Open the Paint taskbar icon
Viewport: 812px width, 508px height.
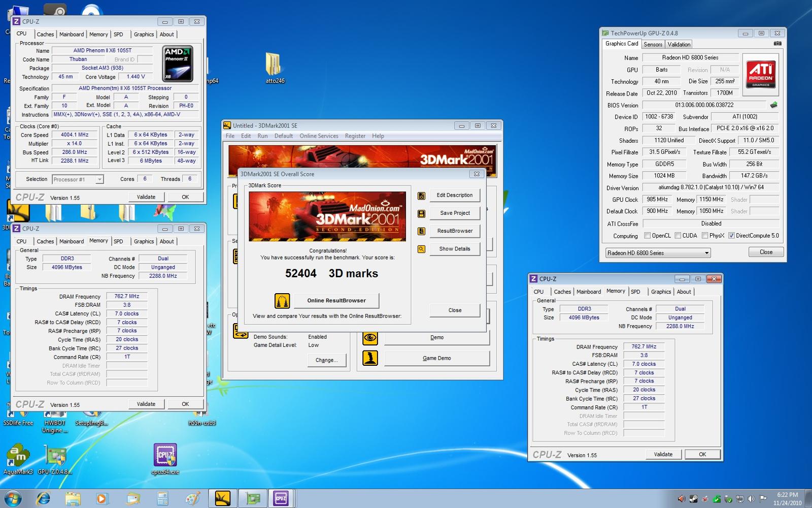point(192,499)
